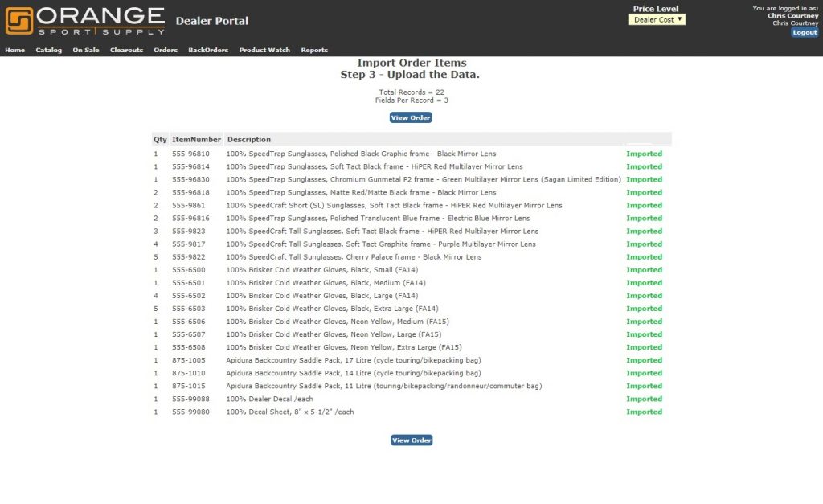Select item number 875-1015
Viewport: 823px width, 504px height.
188,386
